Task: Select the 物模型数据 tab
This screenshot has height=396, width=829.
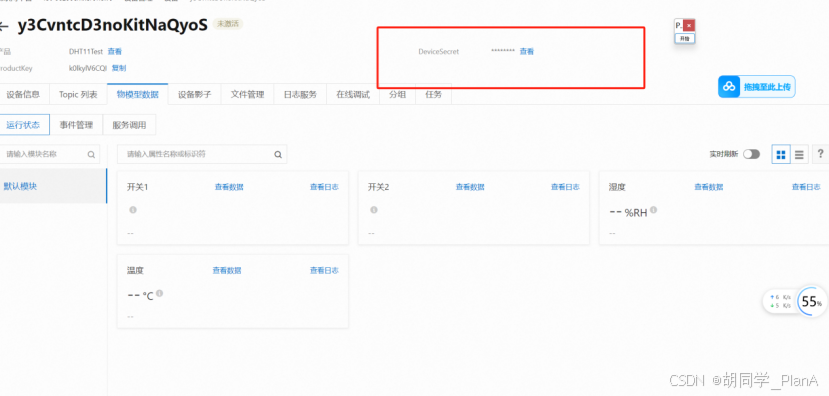Action: (x=137, y=95)
